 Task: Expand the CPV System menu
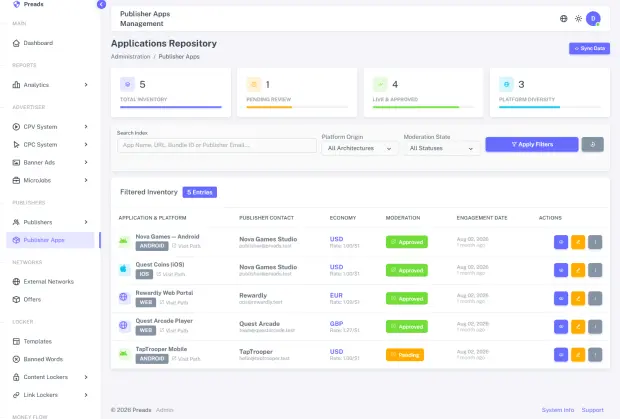tap(50, 126)
